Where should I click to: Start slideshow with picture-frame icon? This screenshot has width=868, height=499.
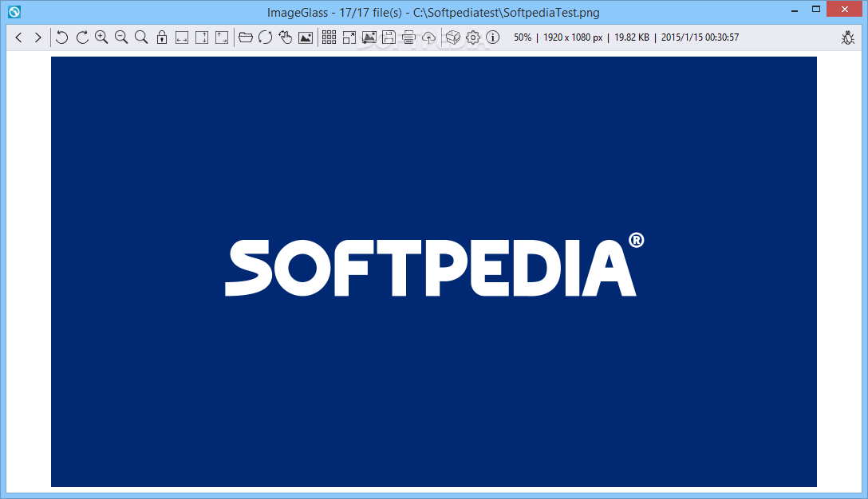369,37
